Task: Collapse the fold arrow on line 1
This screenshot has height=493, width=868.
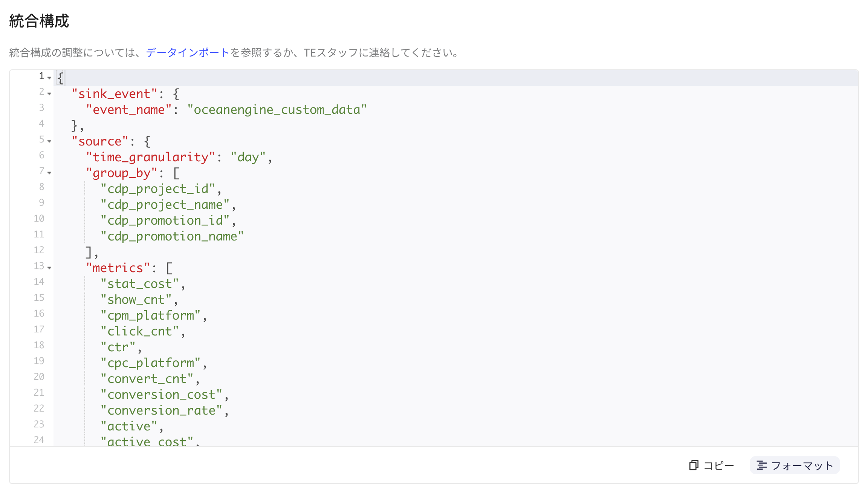Action: [49, 78]
